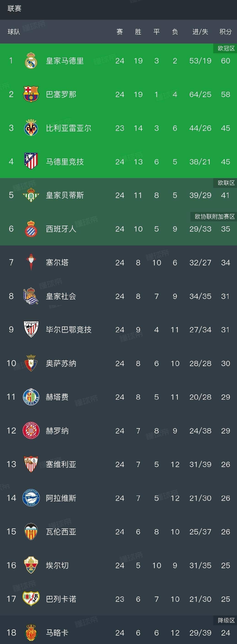Select the Valencia club crest
Screen dimensions: 237x644
pyautogui.click(x=31, y=531)
